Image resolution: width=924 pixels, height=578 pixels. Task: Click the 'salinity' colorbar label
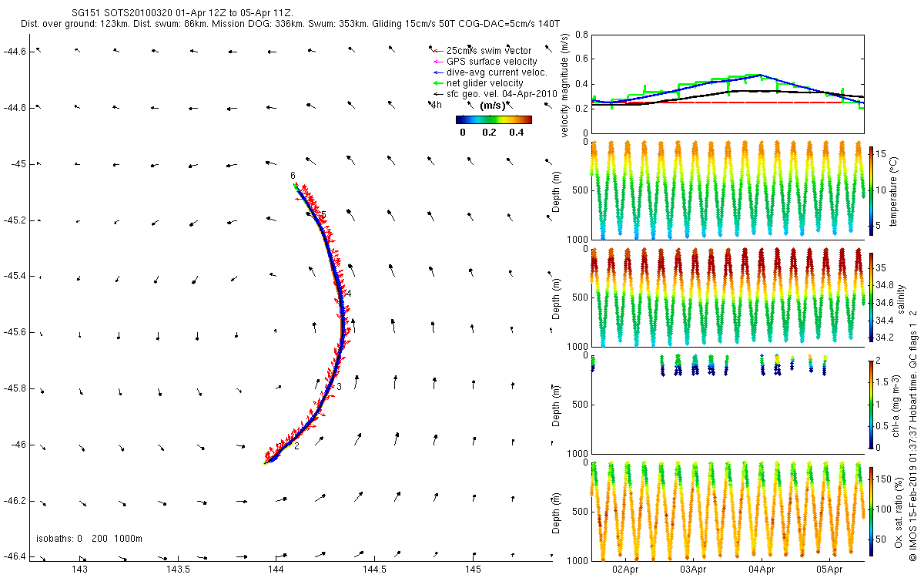pyautogui.click(x=902, y=298)
